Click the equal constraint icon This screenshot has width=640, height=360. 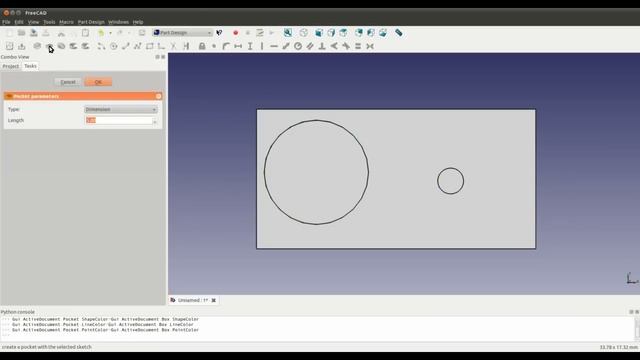(358, 46)
